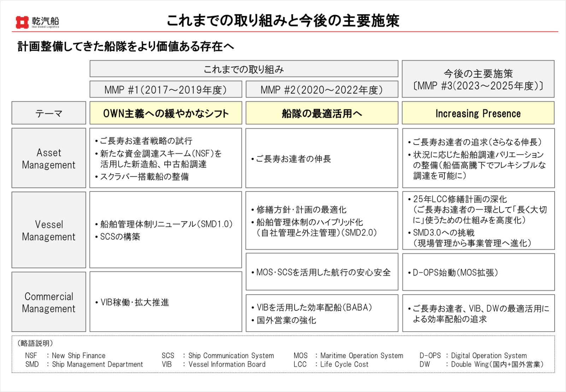Screen dimensions: 566x392
Task: Click the Vessel Management row label
Action: 49,230
